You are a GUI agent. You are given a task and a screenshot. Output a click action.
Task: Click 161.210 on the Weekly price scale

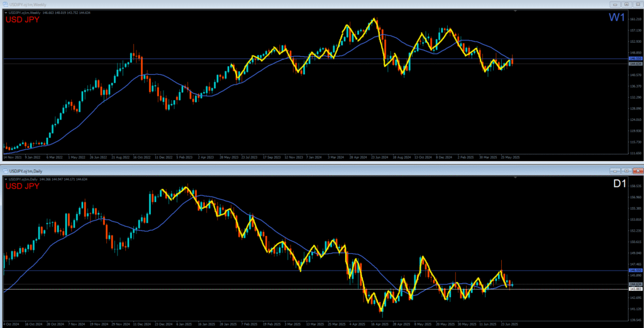pos(635,20)
